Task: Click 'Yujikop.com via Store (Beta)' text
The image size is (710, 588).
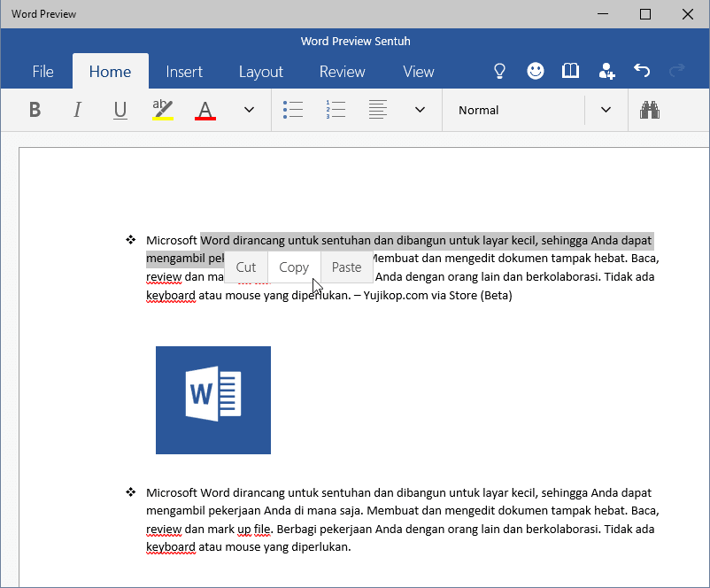Action: coord(437,296)
